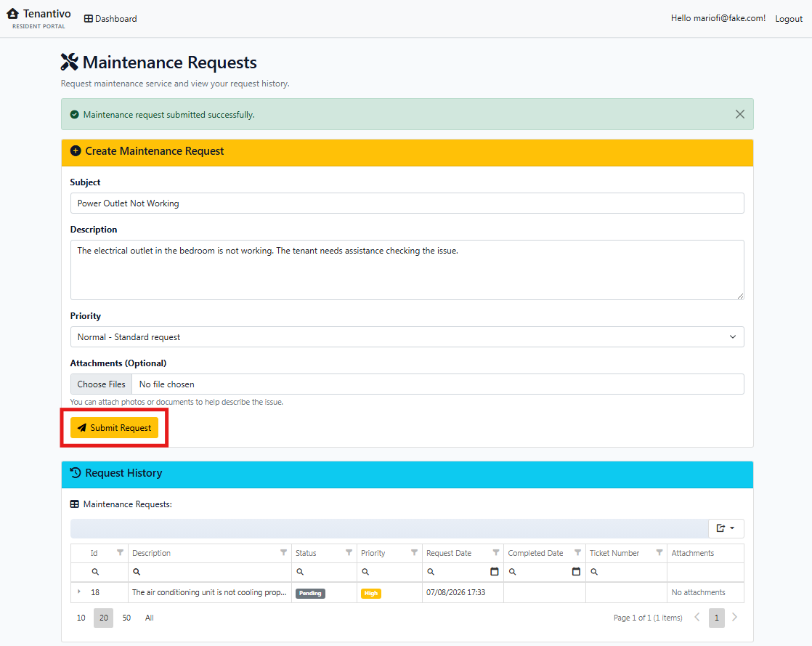Click the table icon beside Maintenance Requests
Screen dimensions: 812x646
[75, 504]
